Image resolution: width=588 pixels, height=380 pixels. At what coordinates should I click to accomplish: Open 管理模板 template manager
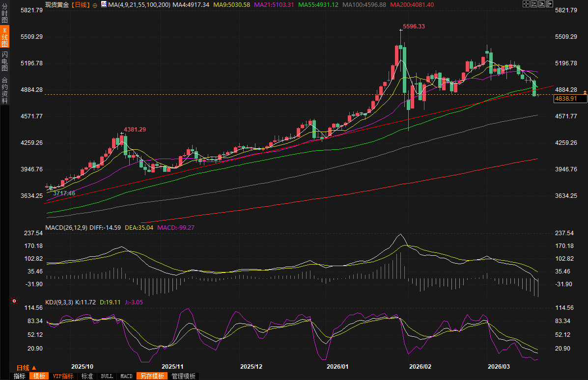pyautogui.click(x=183, y=376)
